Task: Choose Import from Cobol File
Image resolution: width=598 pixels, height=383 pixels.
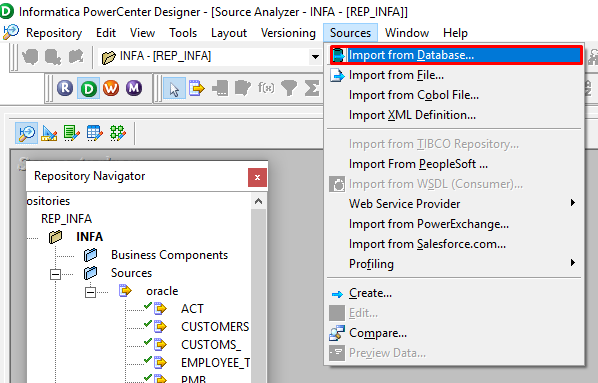Action: pyautogui.click(x=454, y=95)
